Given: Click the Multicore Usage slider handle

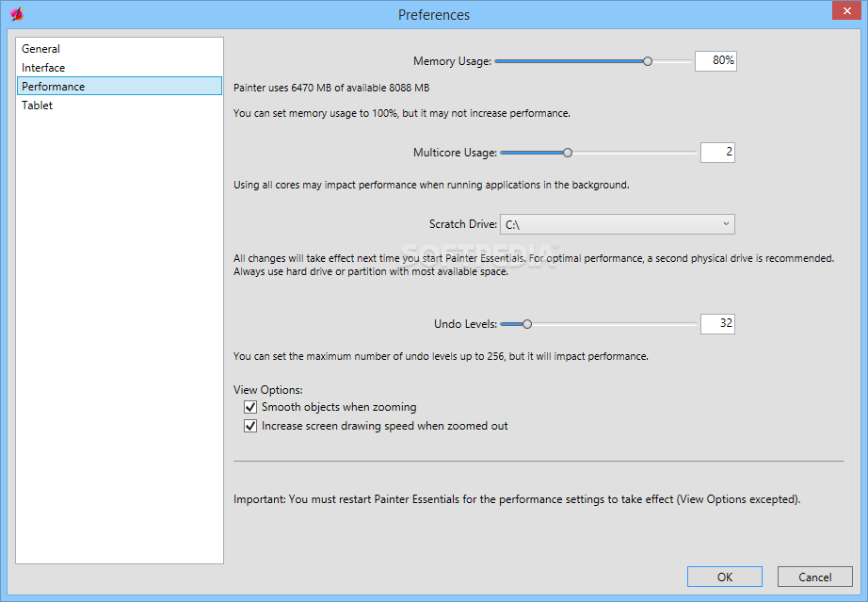Looking at the screenshot, I should (568, 153).
